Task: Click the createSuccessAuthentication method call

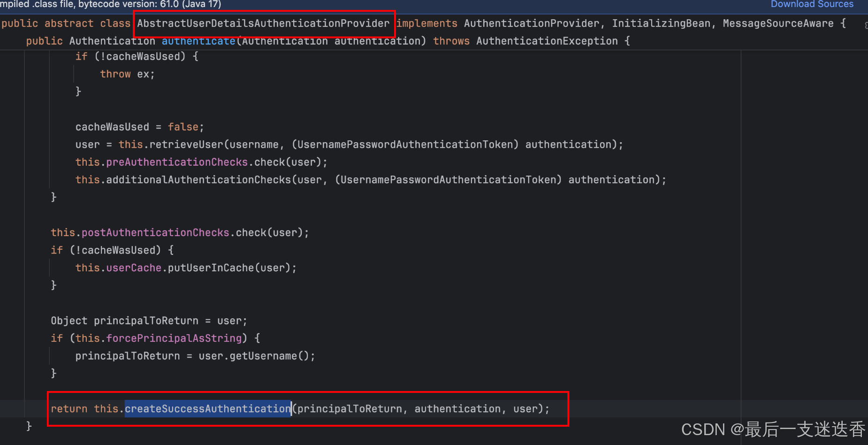Action: click(x=208, y=409)
